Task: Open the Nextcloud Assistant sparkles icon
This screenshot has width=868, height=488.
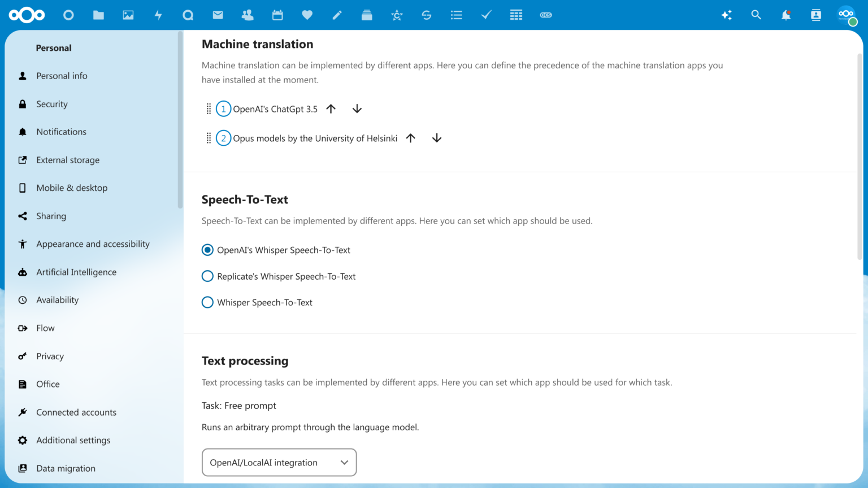Action: (x=726, y=15)
